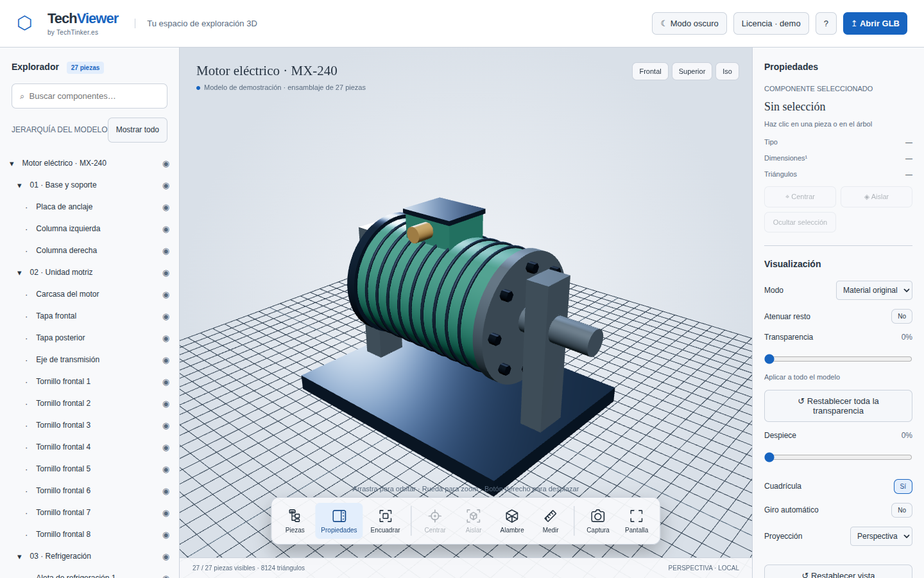Click the Centrar button in Propiedades
Screen dimensions: 924x578
click(x=800, y=197)
